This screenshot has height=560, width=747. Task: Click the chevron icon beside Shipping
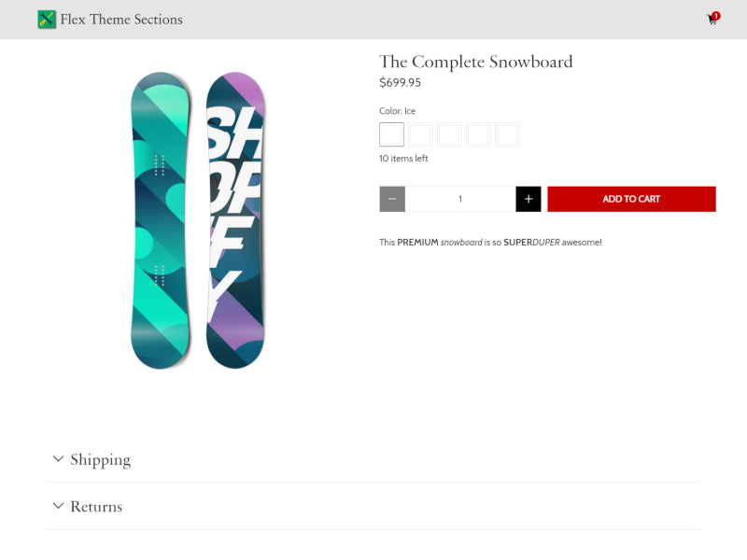point(58,459)
